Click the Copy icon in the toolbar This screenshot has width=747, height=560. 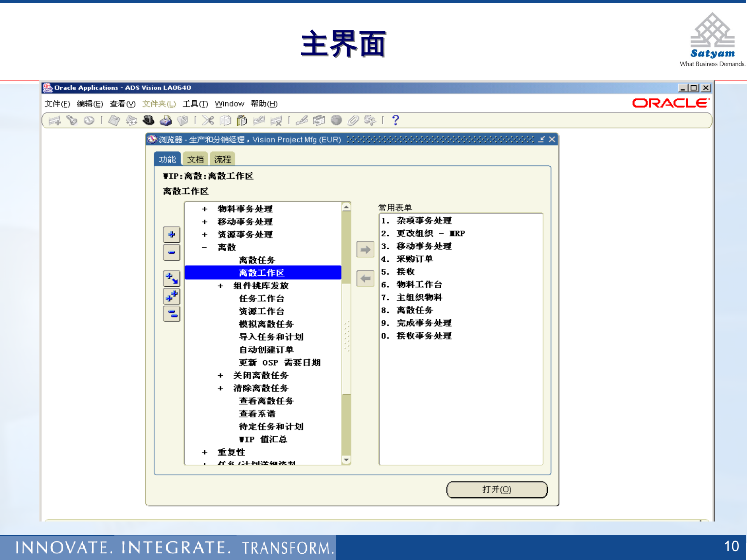(224, 121)
